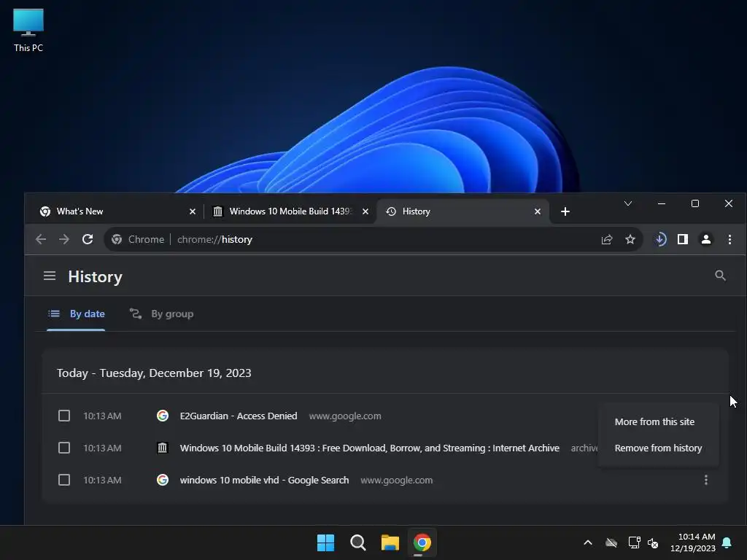Minimize the Chrome window
Viewport: 747px width, 560px height.
661,204
